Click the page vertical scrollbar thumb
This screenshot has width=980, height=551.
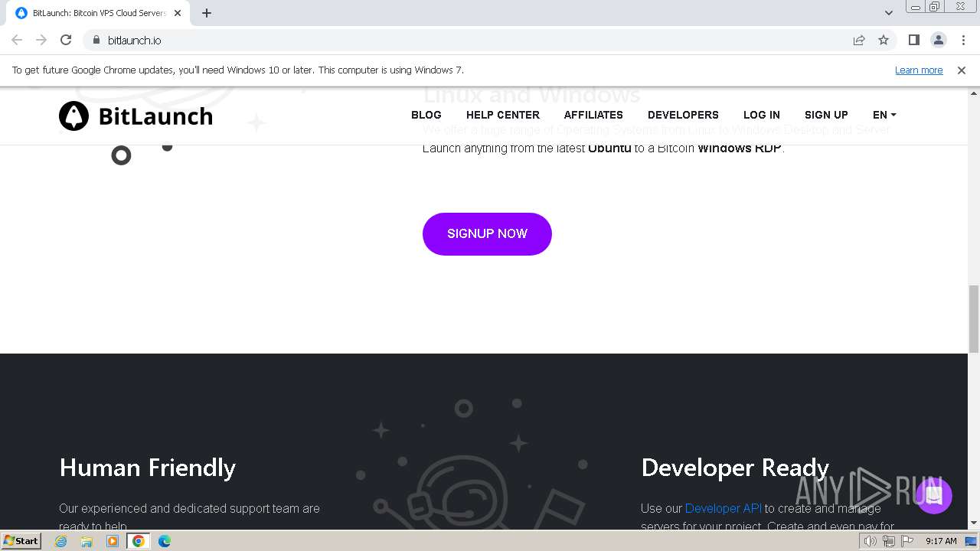[x=974, y=318]
